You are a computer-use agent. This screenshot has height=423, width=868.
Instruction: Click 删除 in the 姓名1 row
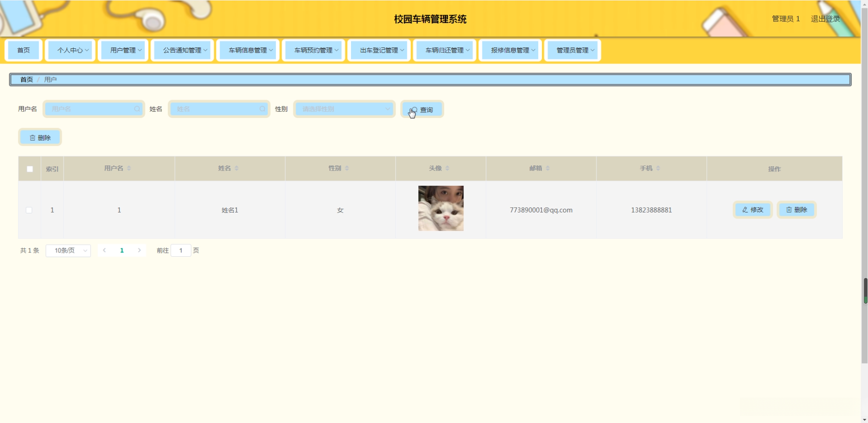(x=797, y=210)
